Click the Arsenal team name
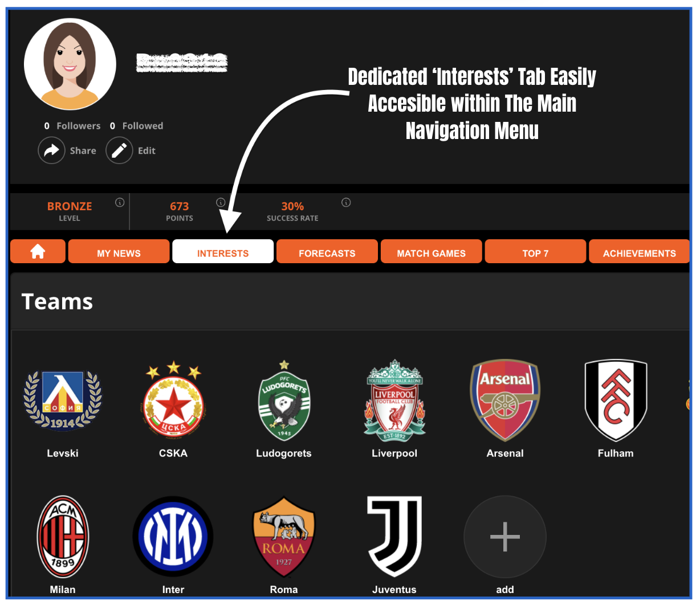This screenshot has width=700, height=605. click(505, 453)
